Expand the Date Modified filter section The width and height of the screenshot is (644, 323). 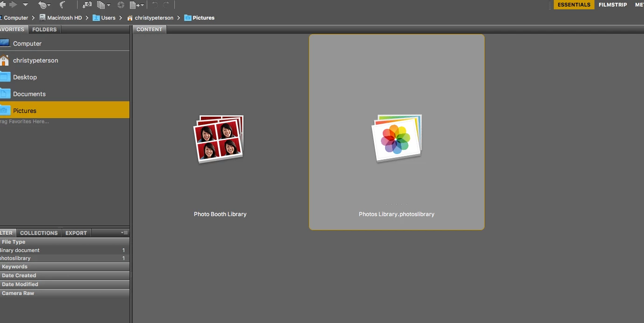[64, 284]
